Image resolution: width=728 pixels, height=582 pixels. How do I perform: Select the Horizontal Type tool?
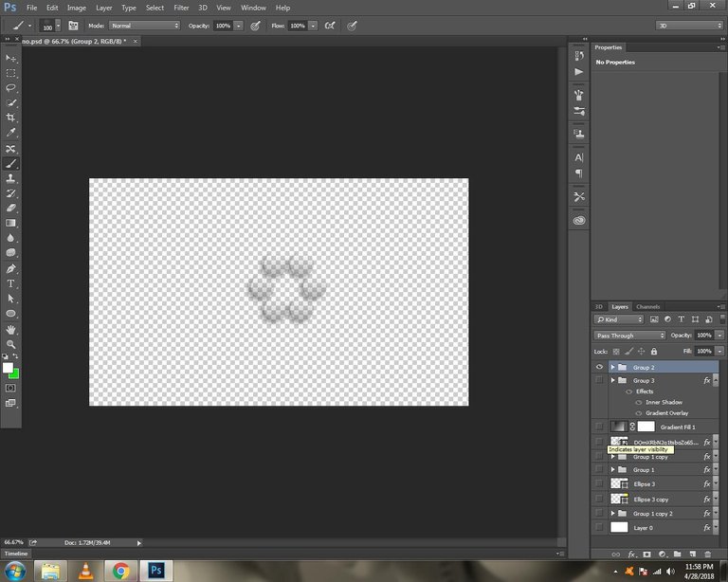pos(10,283)
